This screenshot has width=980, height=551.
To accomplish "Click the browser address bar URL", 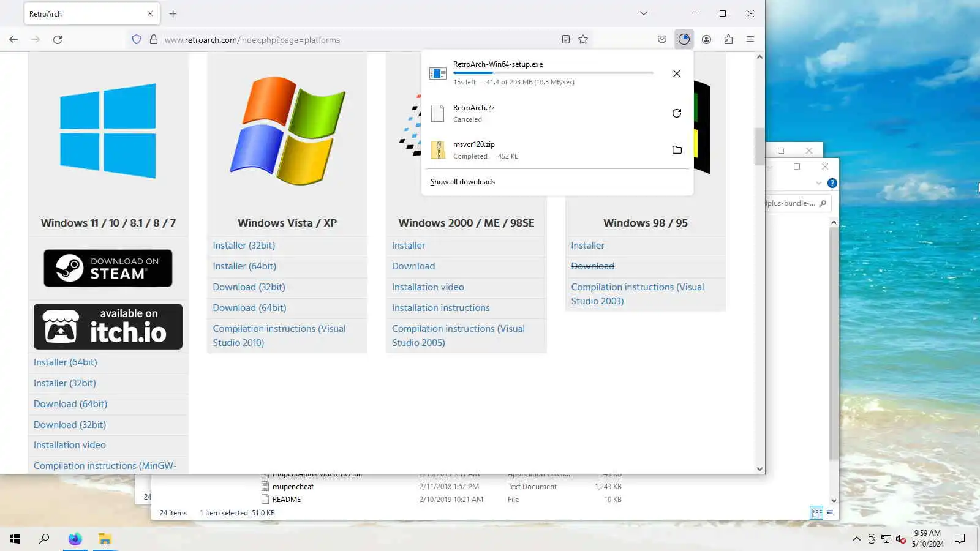I will click(252, 40).
